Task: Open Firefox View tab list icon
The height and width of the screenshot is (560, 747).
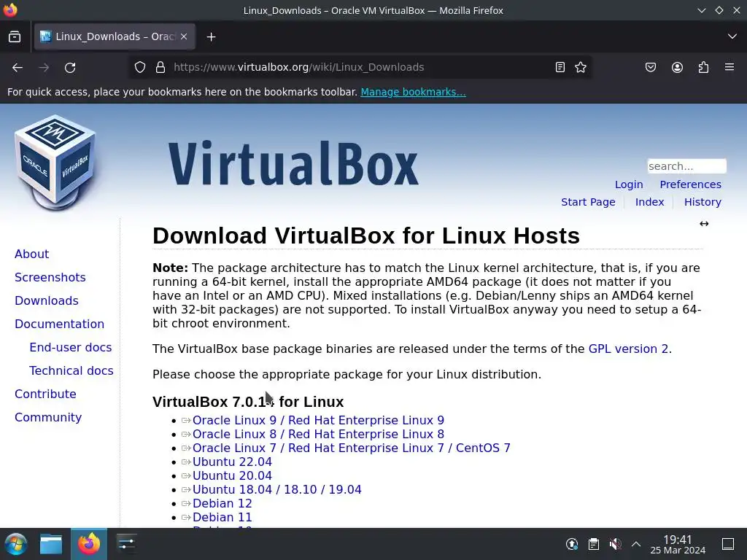Action: tap(15, 36)
